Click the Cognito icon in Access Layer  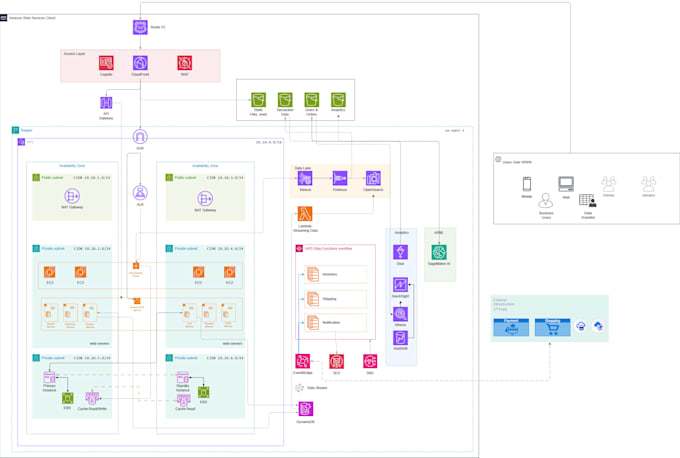pos(106,63)
